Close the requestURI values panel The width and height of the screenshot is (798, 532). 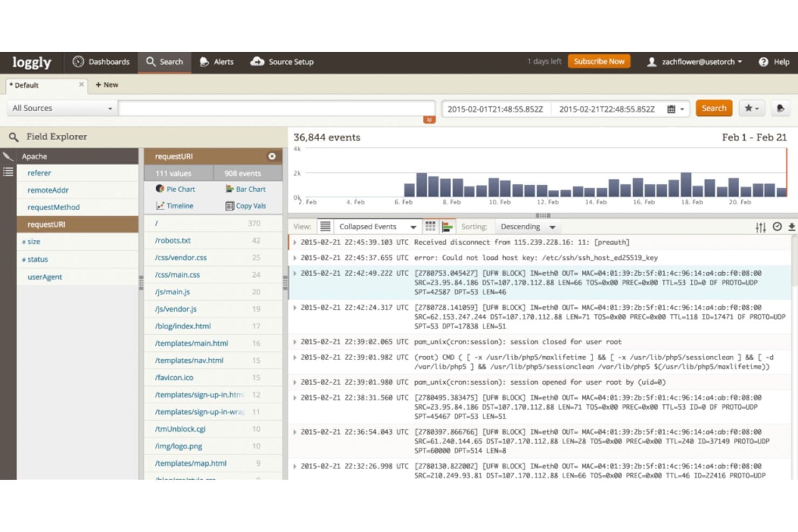point(272,156)
